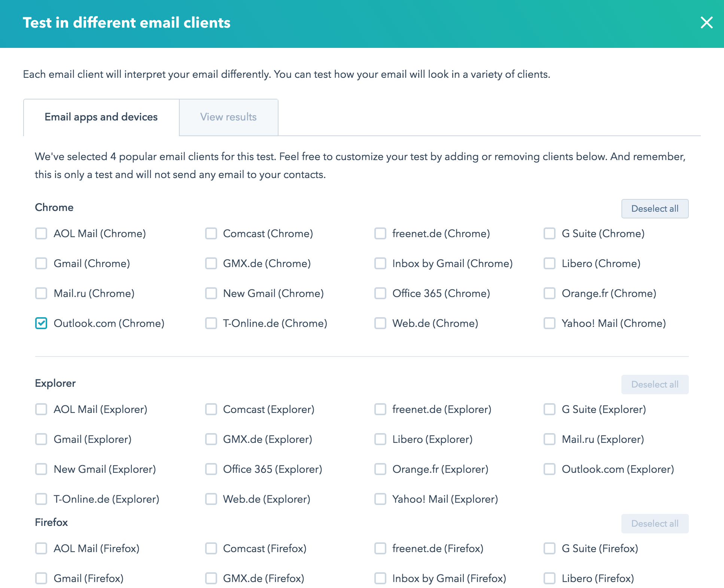724x588 pixels.
Task: Select Outlook.com (Explorer) checkbox
Action: [x=550, y=469]
